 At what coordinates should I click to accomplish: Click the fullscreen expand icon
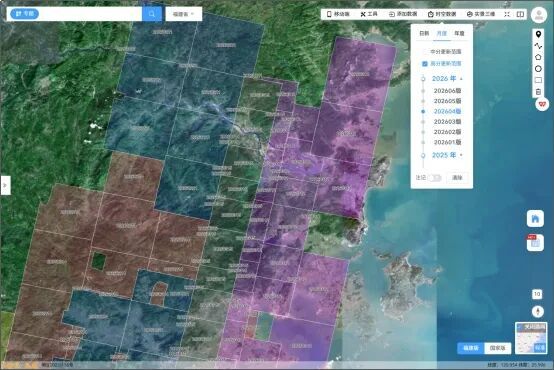click(x=507, y=14)
